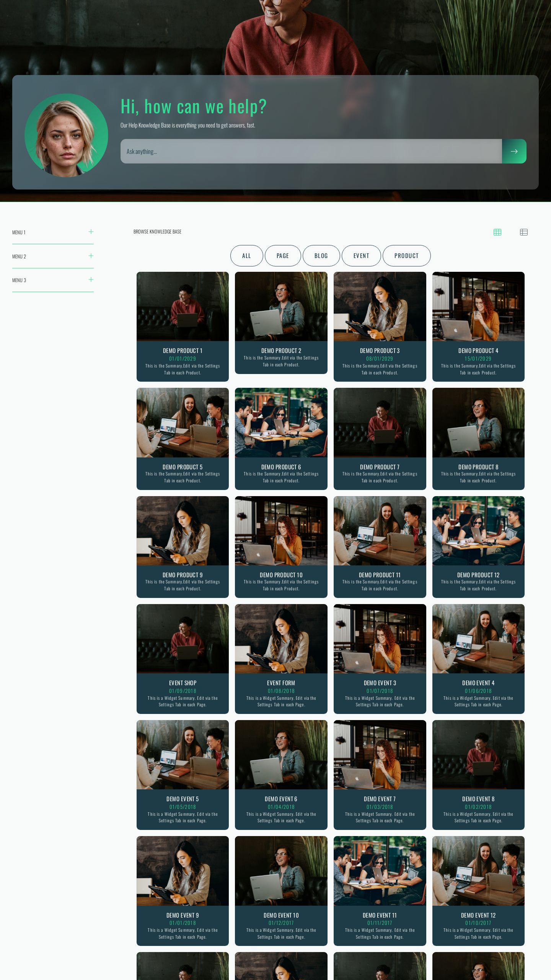Viewport: 551px width, 980px height.
Task: Expand Menu 1 with plus icon
Action: coord(91,232)
